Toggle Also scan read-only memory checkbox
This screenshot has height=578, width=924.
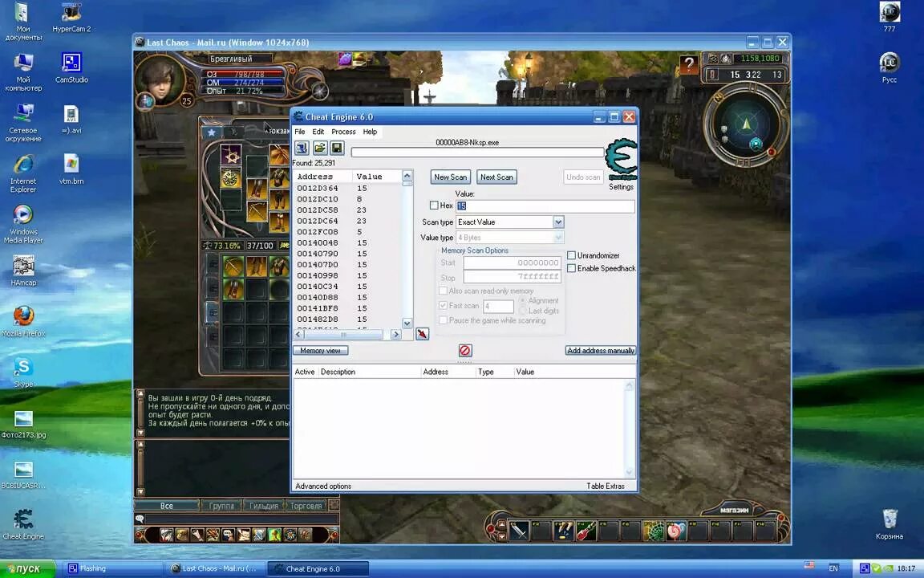(443, 291)
